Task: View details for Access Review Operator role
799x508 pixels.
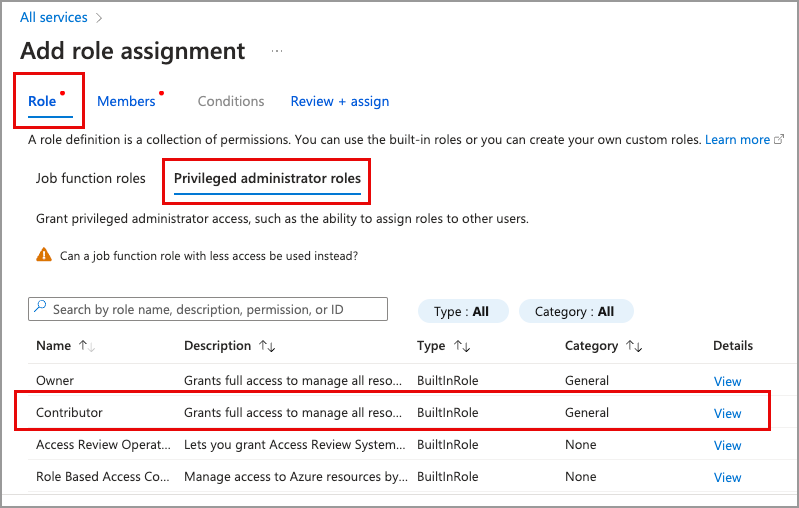Action: click(x=727, y=445)
